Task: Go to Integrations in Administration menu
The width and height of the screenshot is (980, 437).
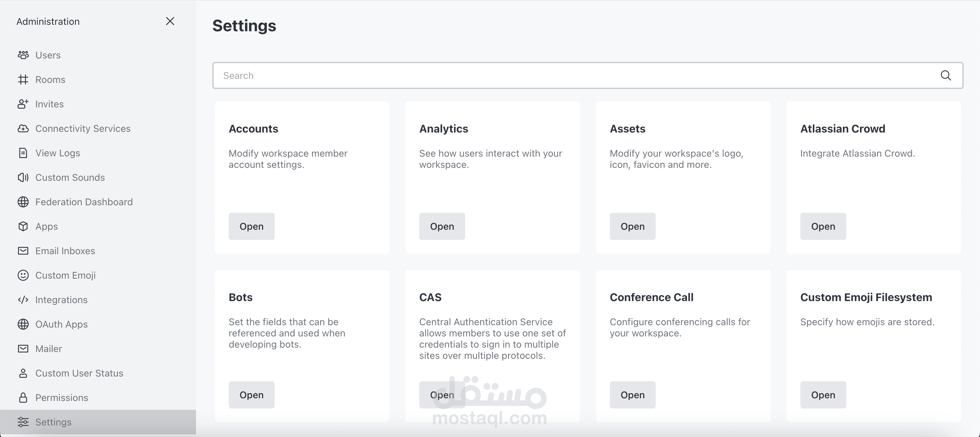Action: coord(61,300)
